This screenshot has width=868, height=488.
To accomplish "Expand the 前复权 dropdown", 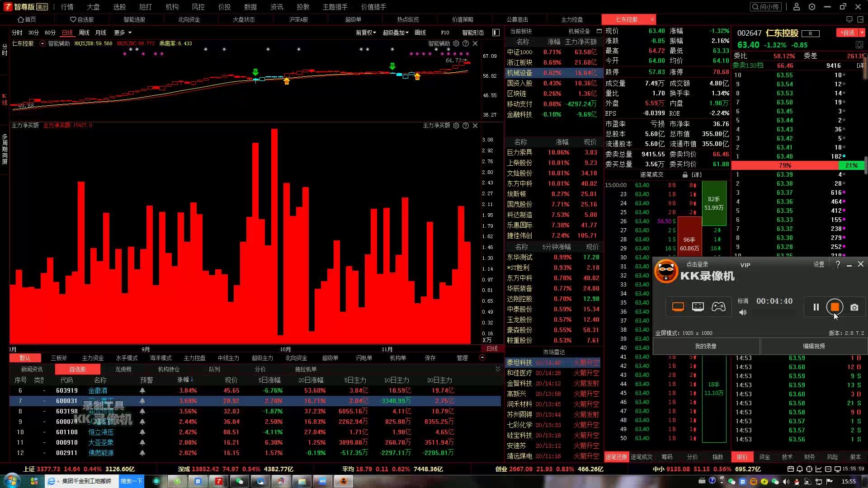I will 366,33.
